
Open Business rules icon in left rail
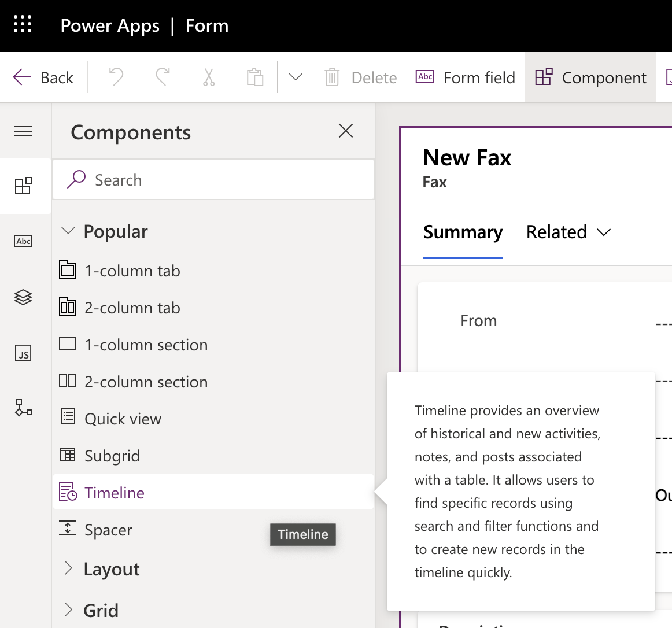tap(23, 408)
